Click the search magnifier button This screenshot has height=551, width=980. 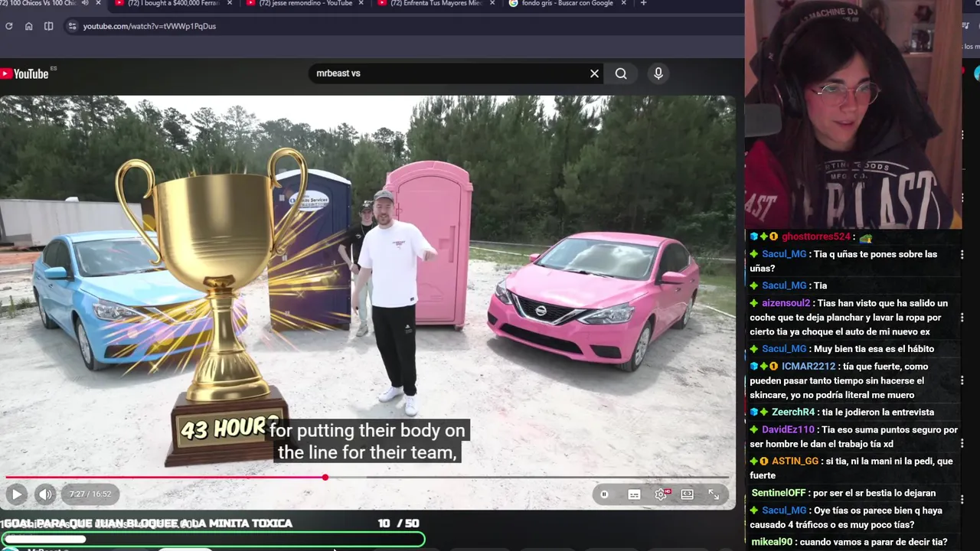[x=621, y=73]
